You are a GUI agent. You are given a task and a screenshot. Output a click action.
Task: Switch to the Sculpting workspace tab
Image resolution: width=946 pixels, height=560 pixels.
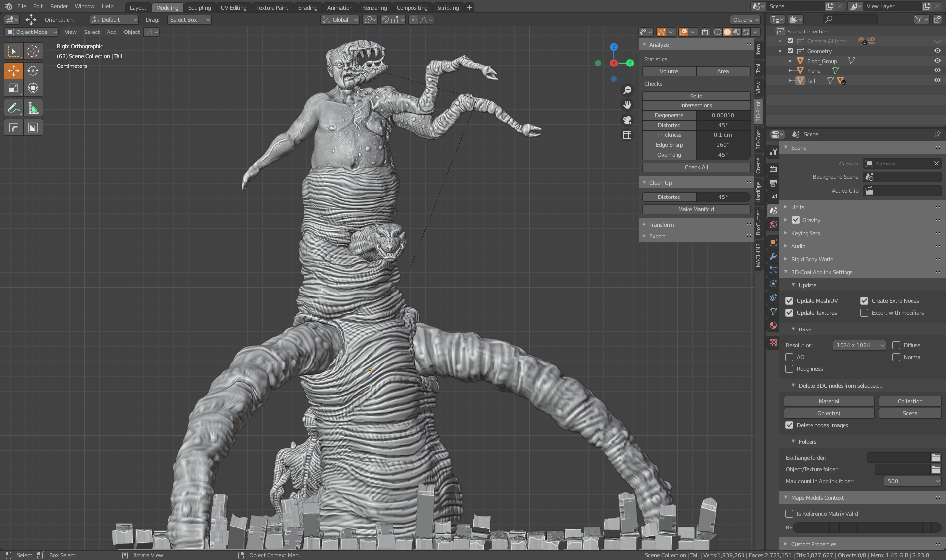coord(200,7)
